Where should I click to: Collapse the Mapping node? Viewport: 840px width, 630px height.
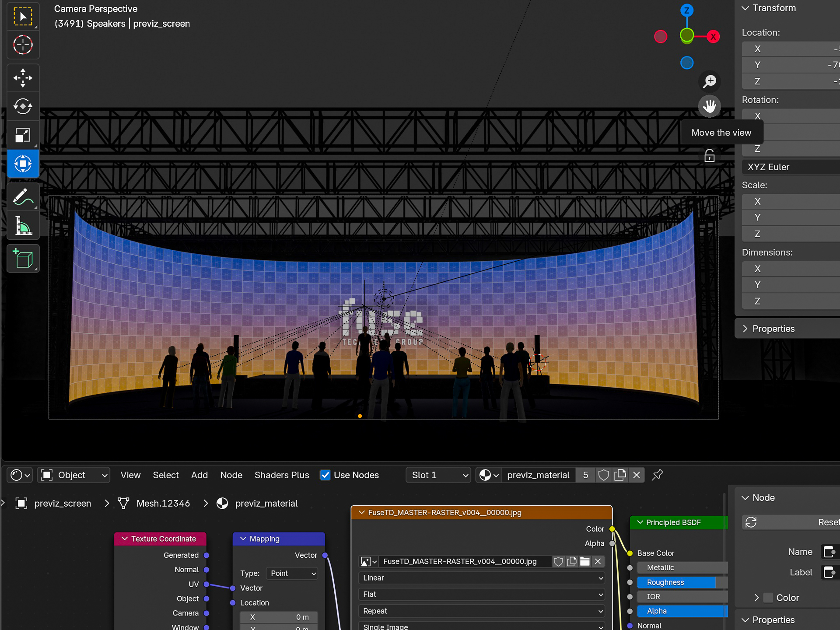(243, 539)
